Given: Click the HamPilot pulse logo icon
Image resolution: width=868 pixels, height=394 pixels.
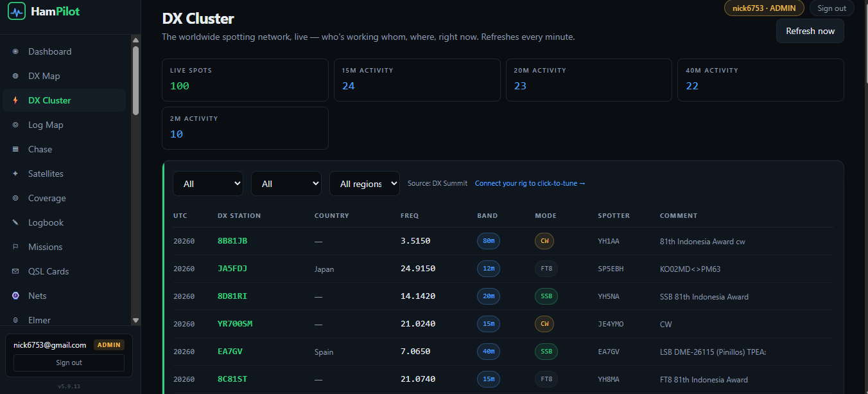Looking at the screenshot, I should (x=17, y=11).
